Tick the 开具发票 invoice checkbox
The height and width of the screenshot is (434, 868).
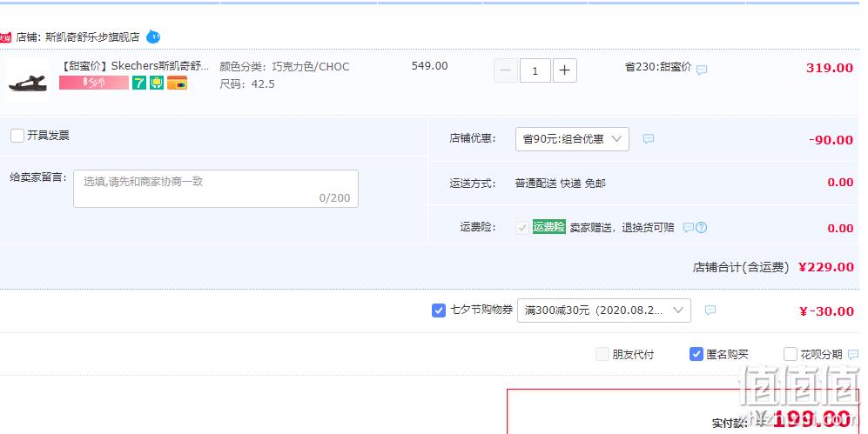(x=17, y=136)
